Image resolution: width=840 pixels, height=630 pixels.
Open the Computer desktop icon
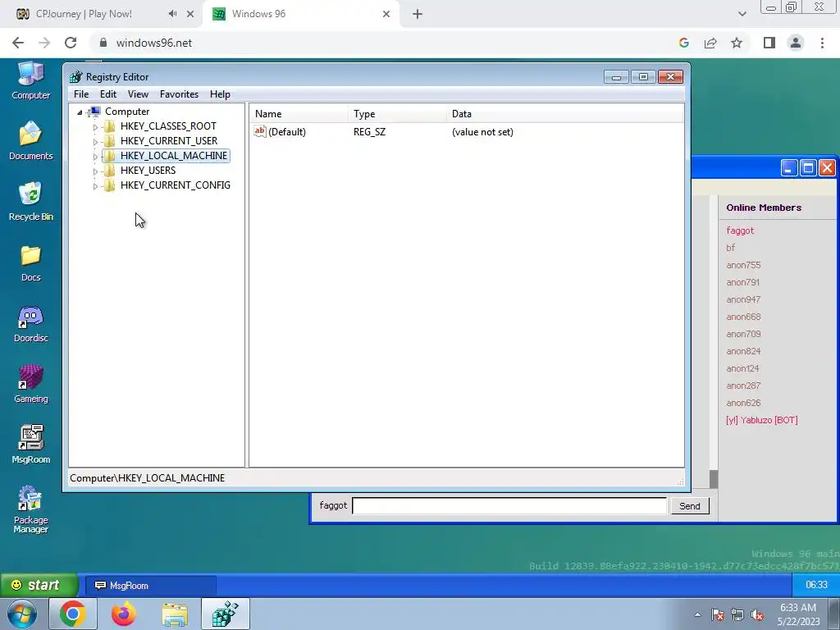(x=30, y=80)
